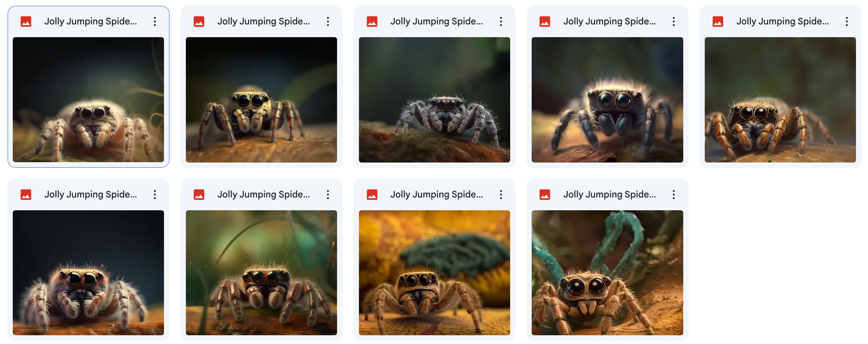Open three-dot menu for grey spider on mossy rock
868x344 pixels.
point(501,21)
